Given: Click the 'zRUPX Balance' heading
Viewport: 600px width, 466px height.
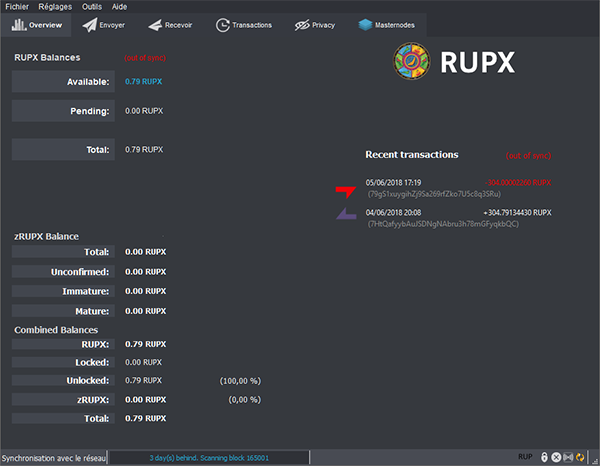Looking at the screenshot, I should (46, 236).
